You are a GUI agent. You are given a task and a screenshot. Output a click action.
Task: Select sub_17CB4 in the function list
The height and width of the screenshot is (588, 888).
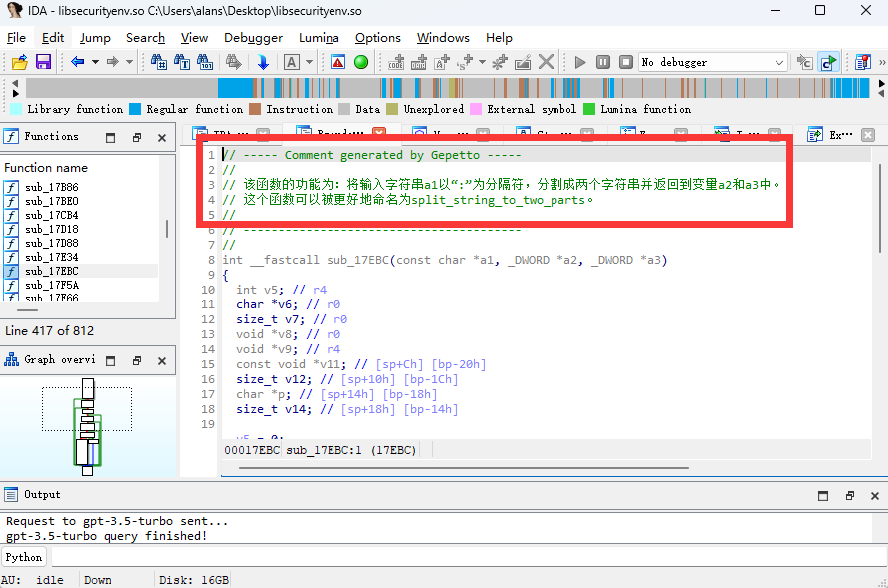point(51,215)
